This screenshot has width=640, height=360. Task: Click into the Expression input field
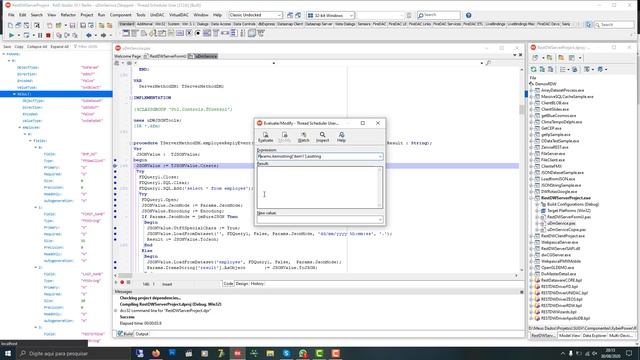click(x=317, y=156)
